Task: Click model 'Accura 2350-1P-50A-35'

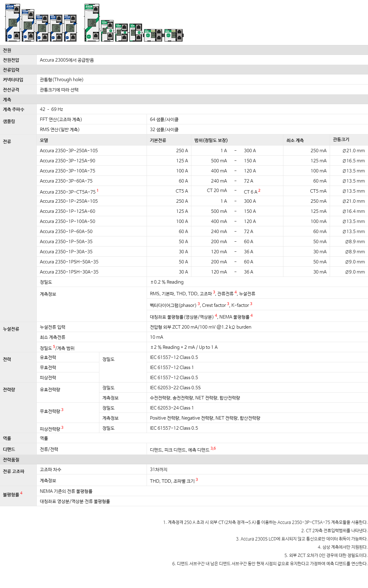Action: pos(66,242)
